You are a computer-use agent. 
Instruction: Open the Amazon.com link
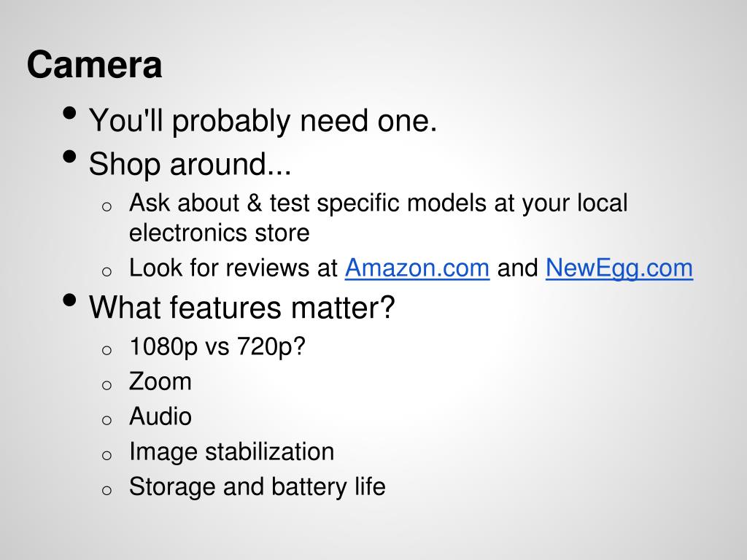click(x=417, y=268)
